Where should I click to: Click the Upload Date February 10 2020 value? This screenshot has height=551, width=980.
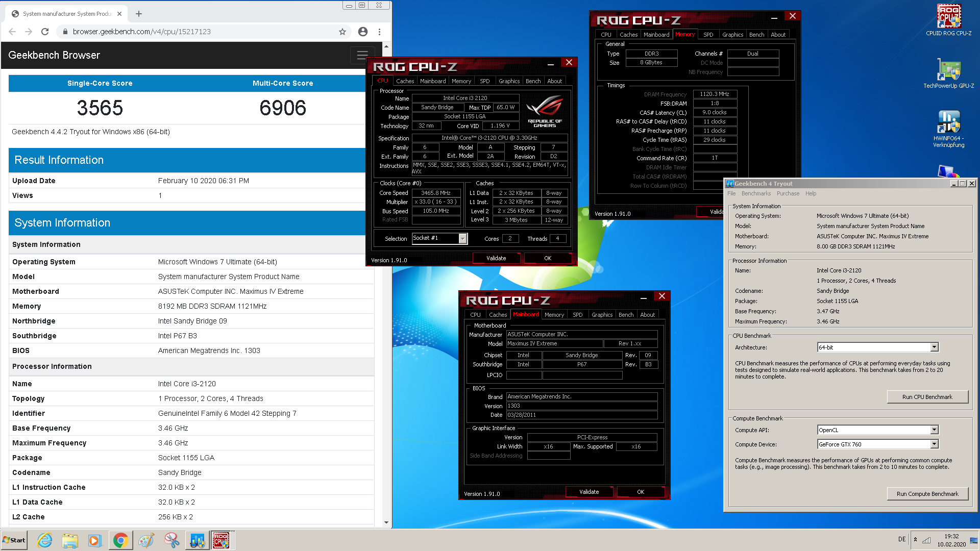204,181
